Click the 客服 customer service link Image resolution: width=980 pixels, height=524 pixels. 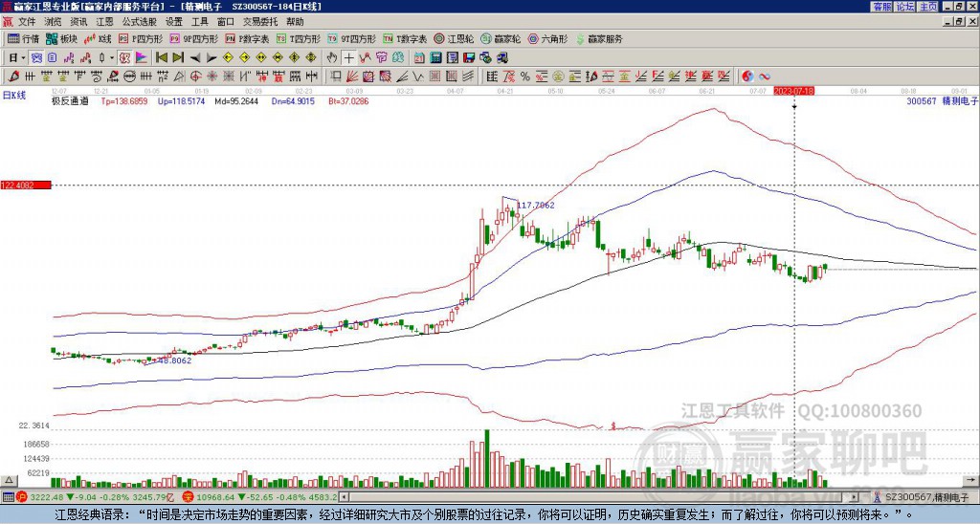click(x=881, y=7)
